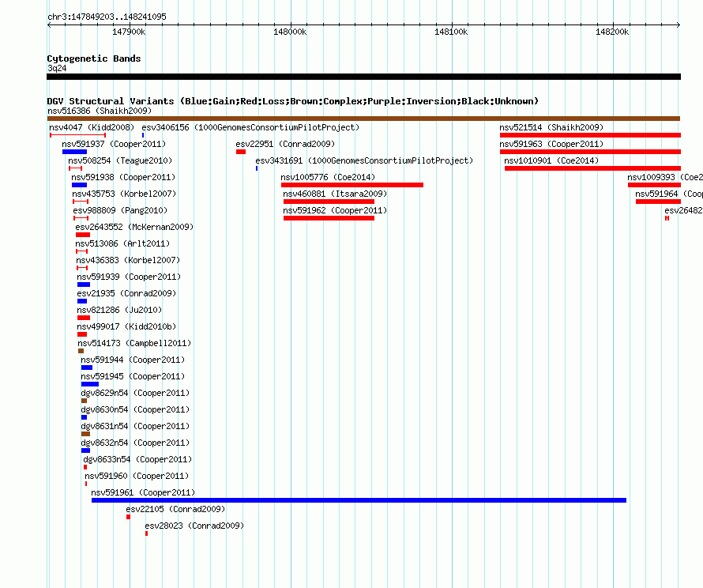Viewport: 703px width, 588px height.
Task: Select the brown nsv516386 complex variant bar
Action: coord(363,119)
